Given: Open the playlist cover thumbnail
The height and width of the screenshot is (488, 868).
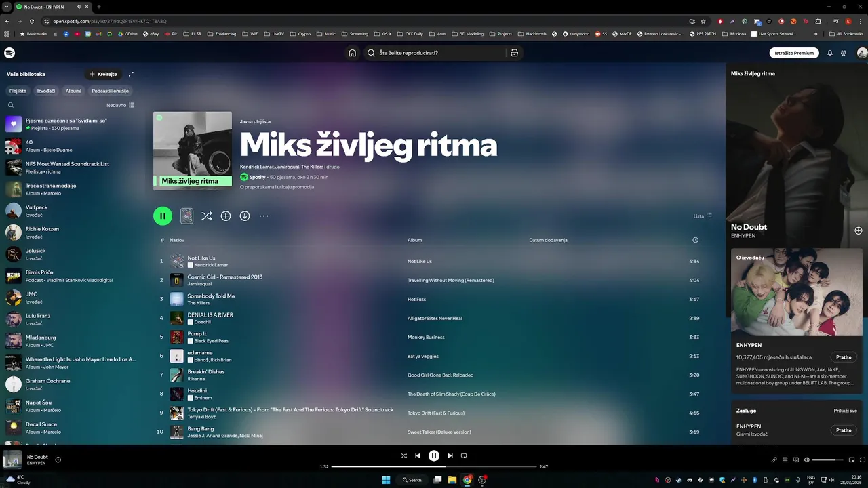Looking at the screenshot, I should tap(193, 150).
